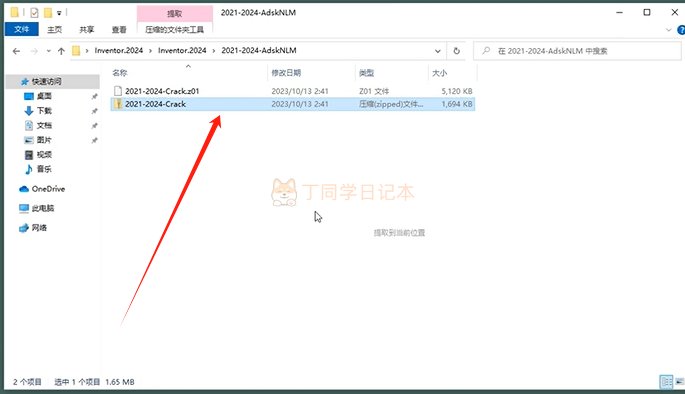This screenshot has width=685, height=394.
Task: Click the 1,694 KB size cell
Action: coord(457,104)
